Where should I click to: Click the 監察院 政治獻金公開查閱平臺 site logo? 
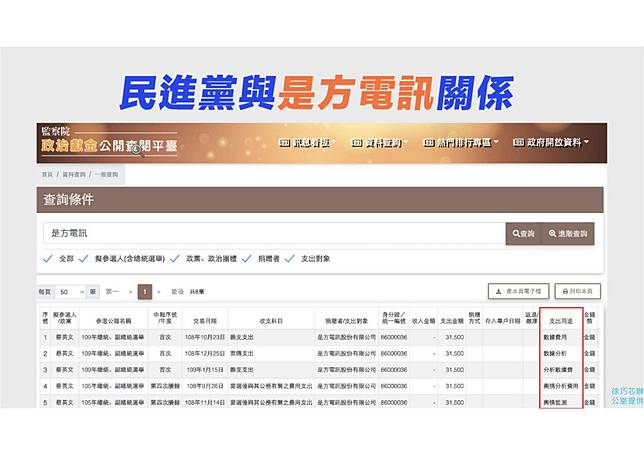[109, 140]
